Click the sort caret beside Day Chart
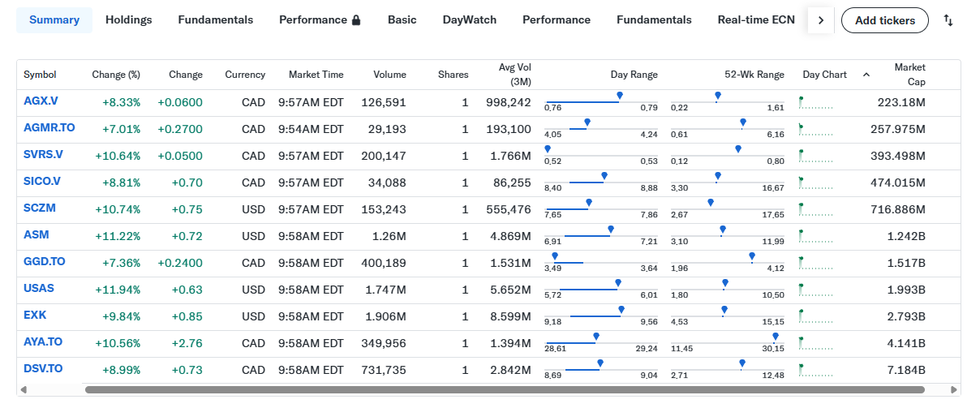The width and height of the screenshot is (980, 408). [866, 75]
